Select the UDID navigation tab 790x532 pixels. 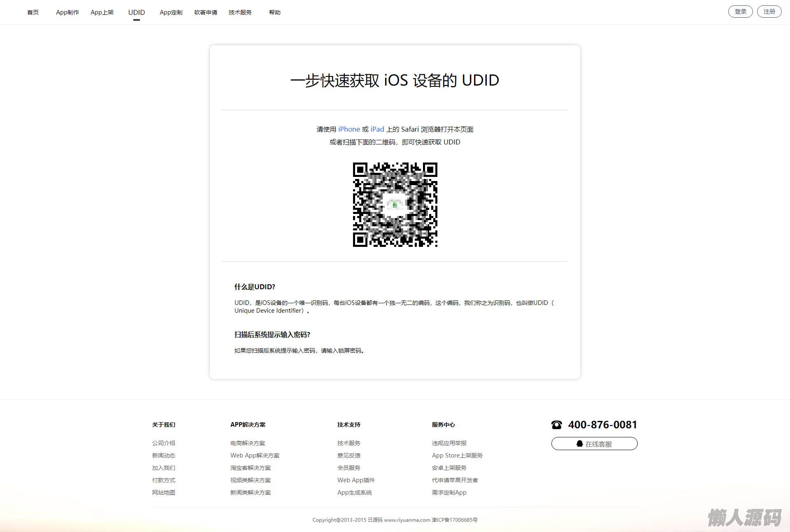point(137,12)
